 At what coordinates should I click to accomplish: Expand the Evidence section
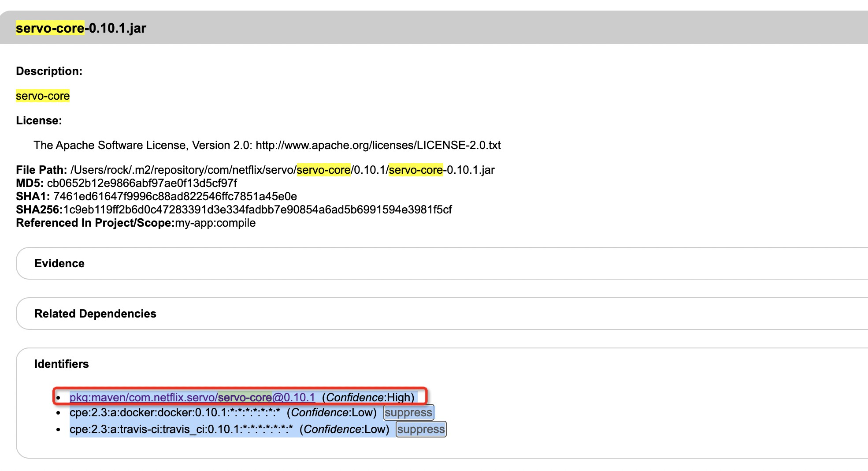(59, 263)
